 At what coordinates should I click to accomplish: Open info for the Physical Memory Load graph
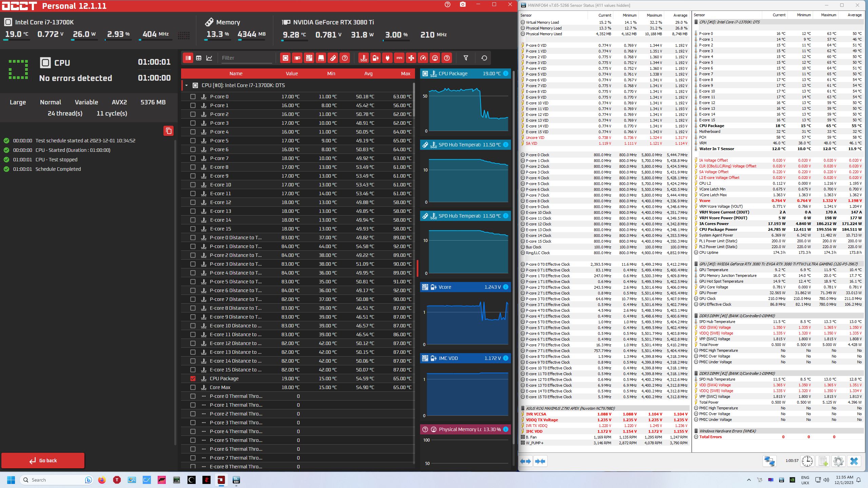point(506,429)
